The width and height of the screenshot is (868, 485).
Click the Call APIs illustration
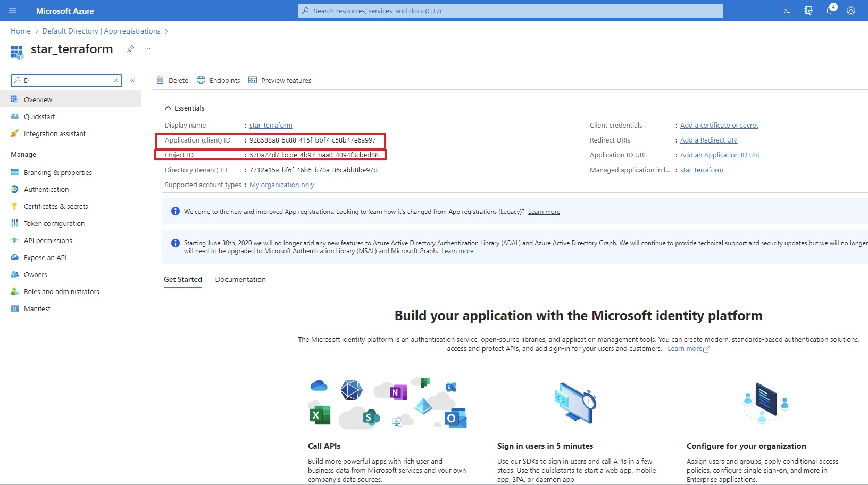[x=388, y=403]
